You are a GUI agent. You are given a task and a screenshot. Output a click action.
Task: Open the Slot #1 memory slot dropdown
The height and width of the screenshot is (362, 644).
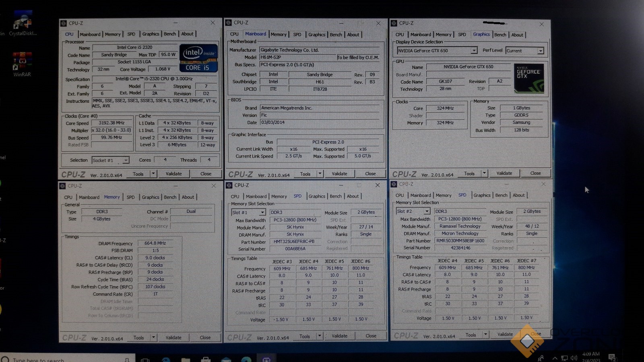pos(262,212)
